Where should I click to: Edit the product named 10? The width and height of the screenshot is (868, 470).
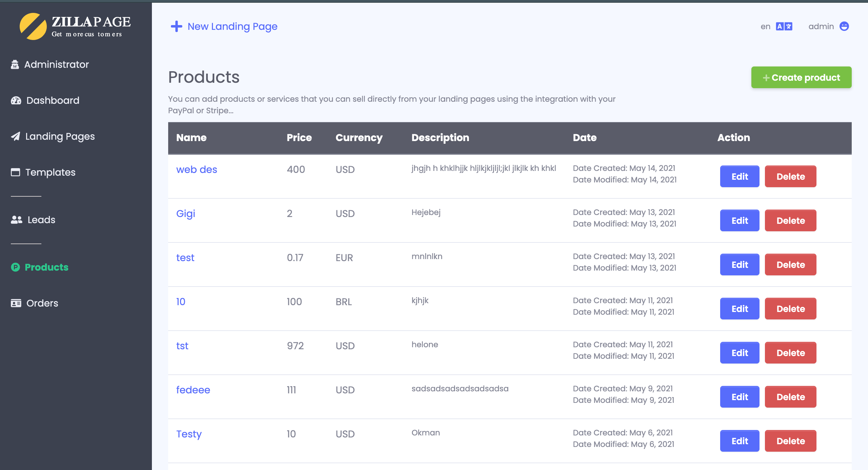click(x=739, y=309)
